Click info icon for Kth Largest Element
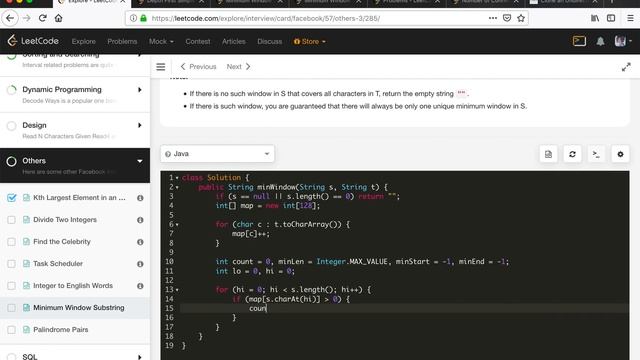The width and height of the screenshot is (640, 360). point(140,198)
